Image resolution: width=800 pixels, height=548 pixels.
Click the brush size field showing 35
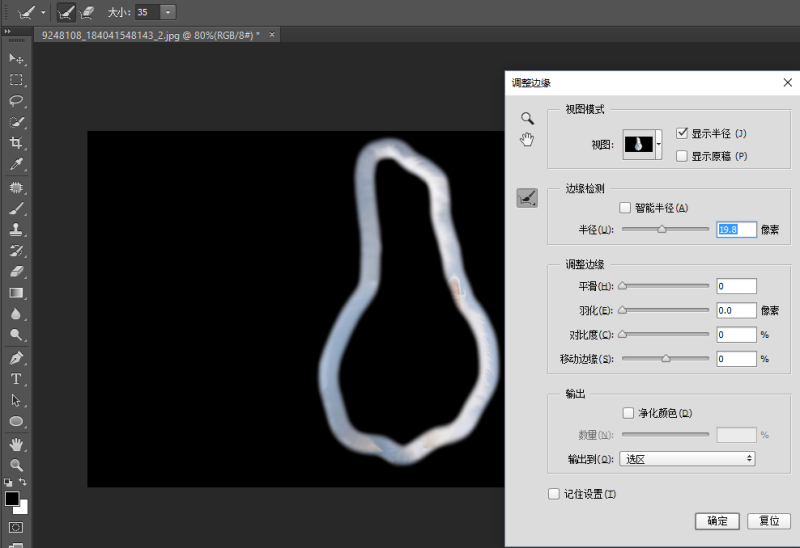(x=147, y=12)
